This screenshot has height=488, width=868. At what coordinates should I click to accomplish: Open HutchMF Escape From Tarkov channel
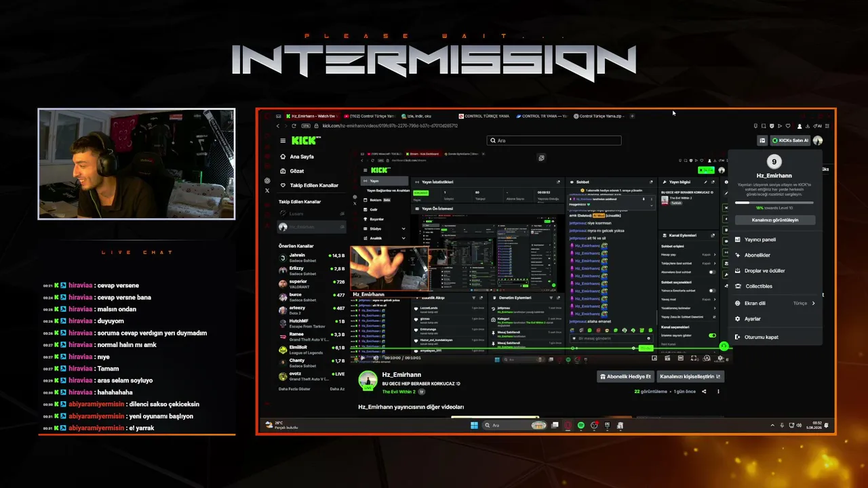click(312, 323)
